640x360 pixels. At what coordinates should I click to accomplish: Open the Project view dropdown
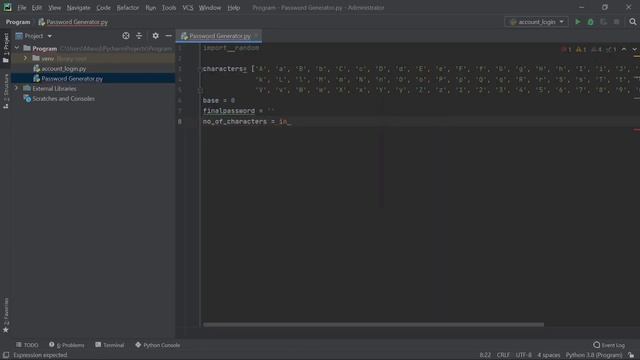point(34,36)
